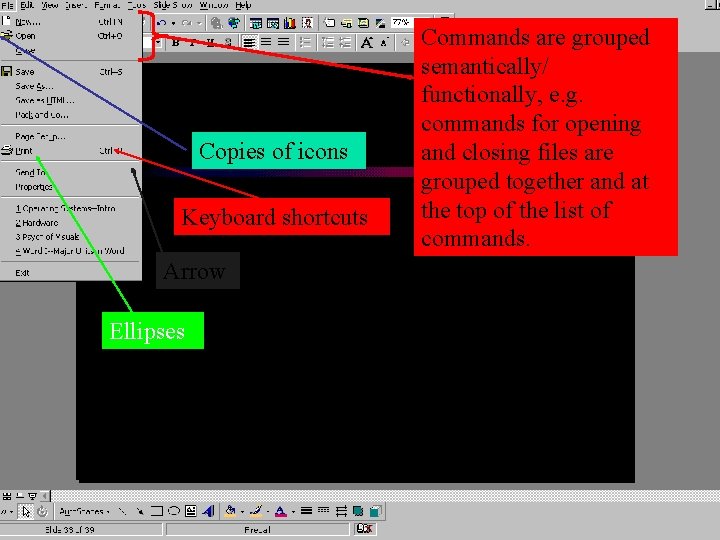Screen dimensions: 720x540
Task: Switch to Slide Sorter View button
Action: [x=7, y=496]
